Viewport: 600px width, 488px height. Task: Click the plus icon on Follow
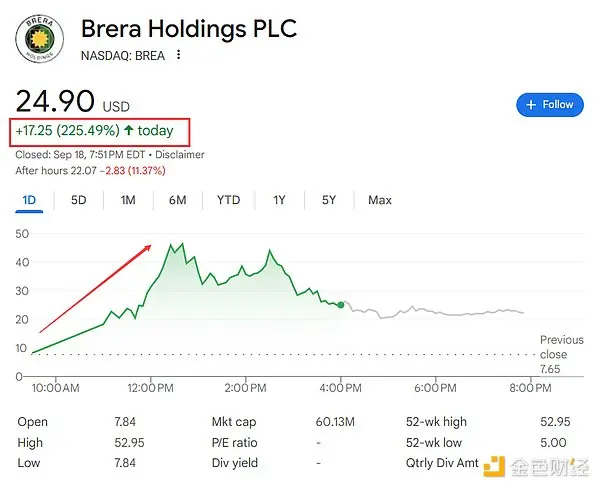tap(531, 105)
